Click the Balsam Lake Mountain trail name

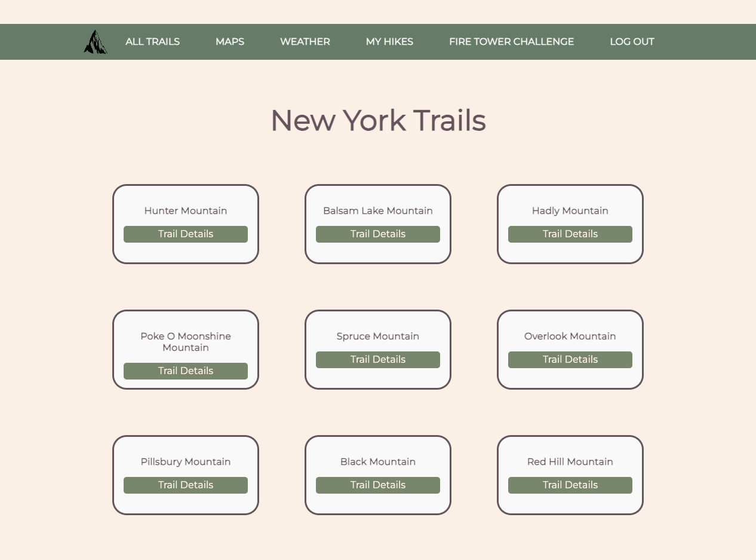(378, 211)
